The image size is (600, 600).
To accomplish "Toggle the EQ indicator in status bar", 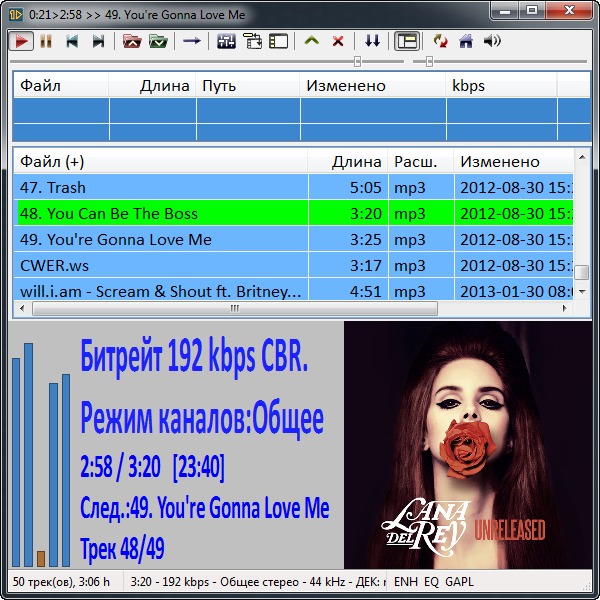I will 431,581.
